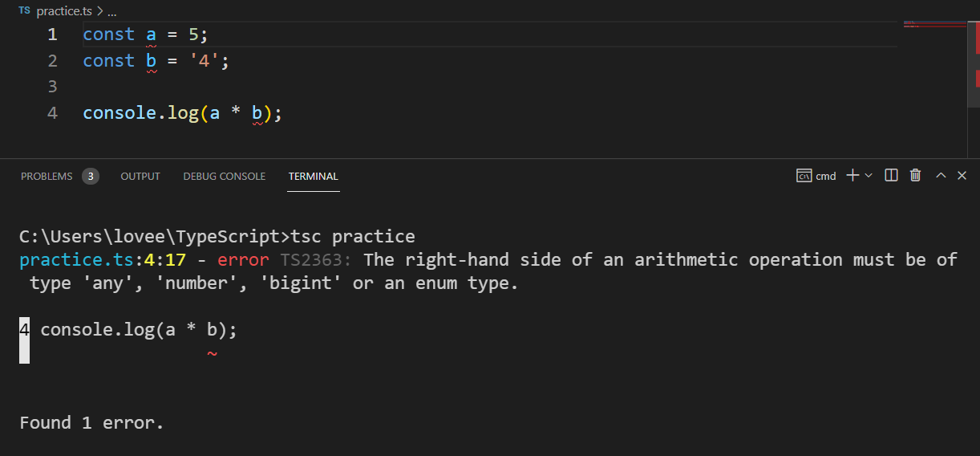Click the problems count badge 3

pyautogui.click(x=91, y=176)
